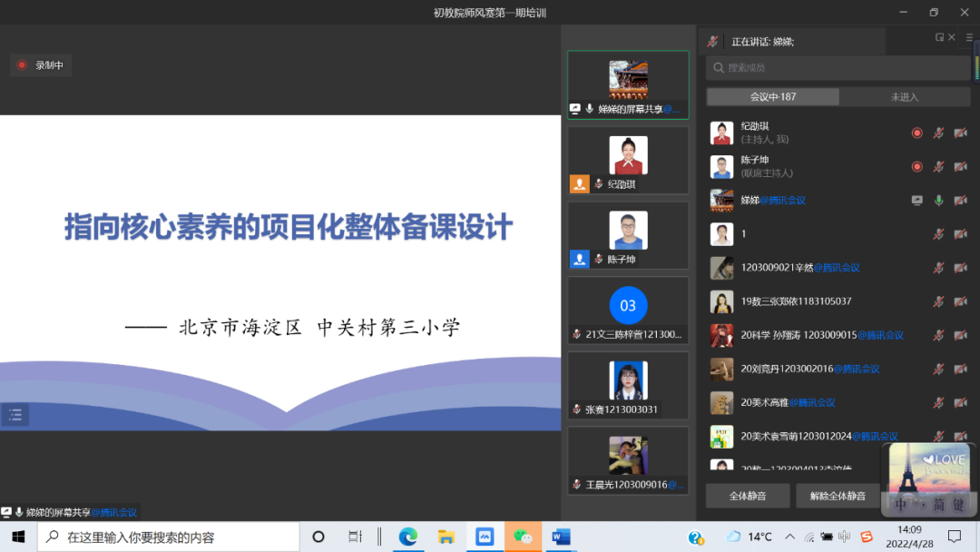Image resolution: width=980 pixels, height=552 pixels.
Task: Toggle camera for 20美术高雅
Action: [x=961, y=402]
